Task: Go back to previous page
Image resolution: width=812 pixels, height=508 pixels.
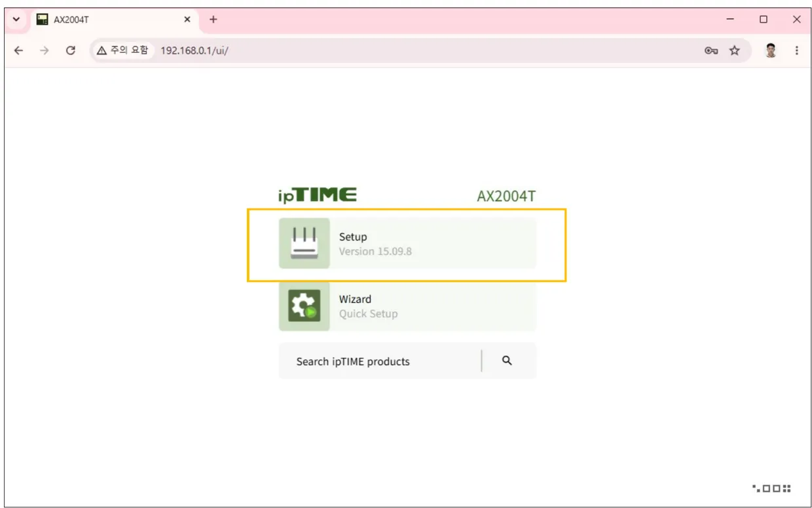Action: click(x=18, y=50)
